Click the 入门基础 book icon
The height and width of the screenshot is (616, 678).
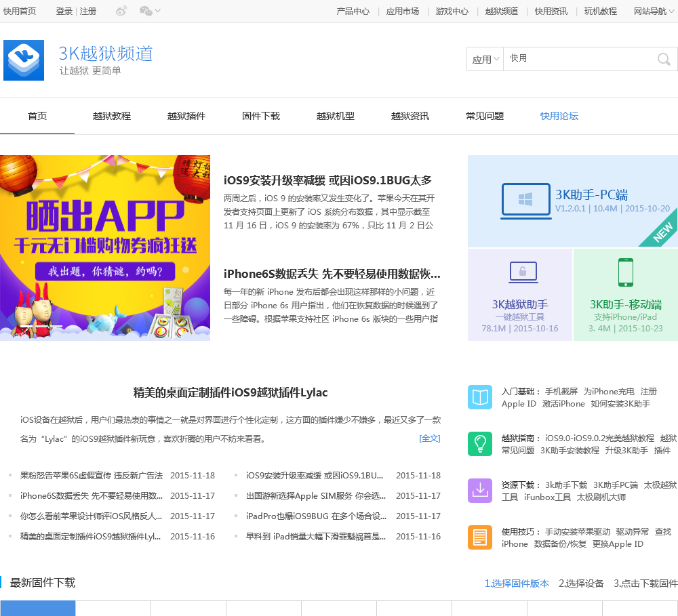coord(479,397)
